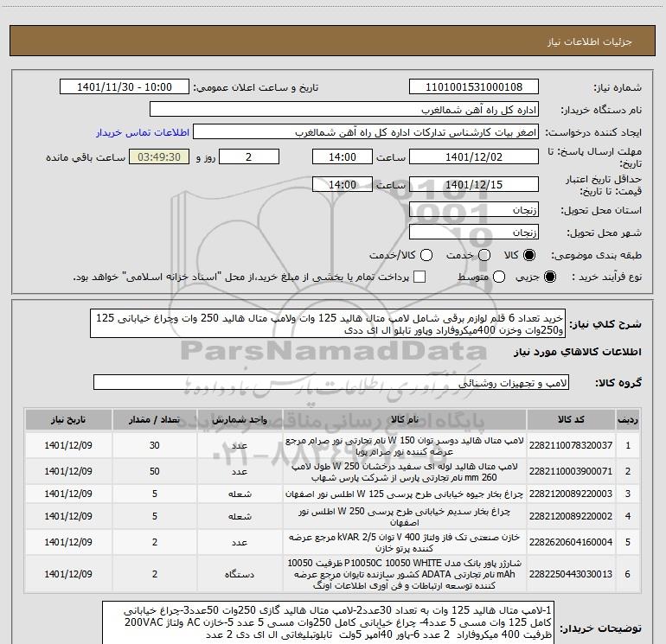Select the 'کالا' category radio button
Screen dimensions: 666x644
tap(529, 255)
